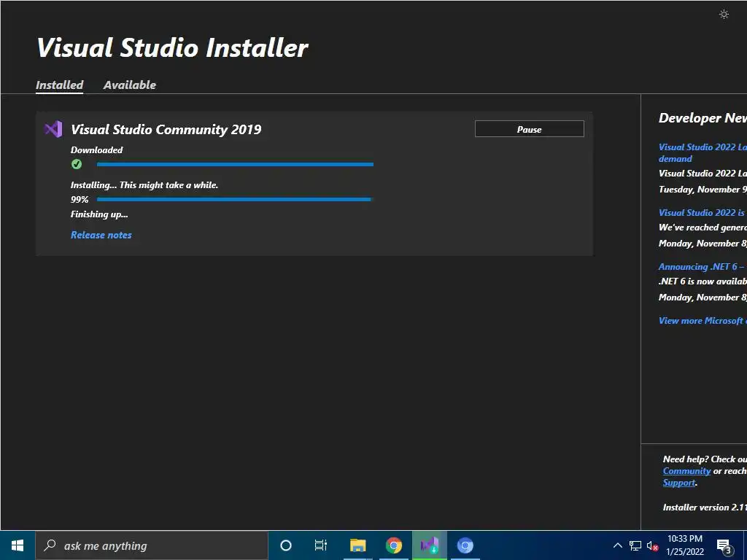Switch to the Installed tab
This screenshot has height=560, width=747.
[x=60, y=85]
